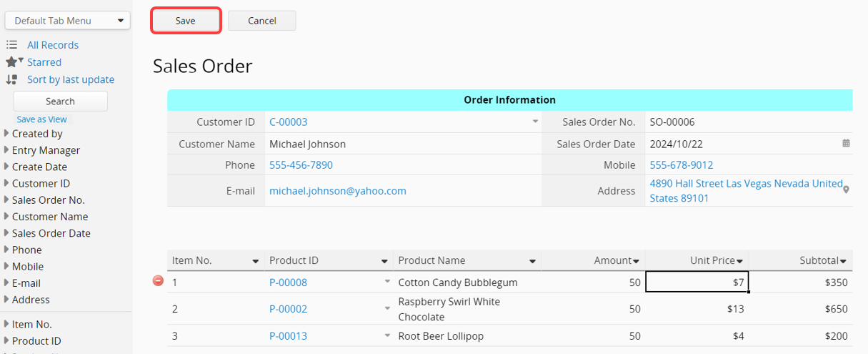This screenshot has width=868, height=354.
Task: Click the All Records list icon
Action: [11, 45]
